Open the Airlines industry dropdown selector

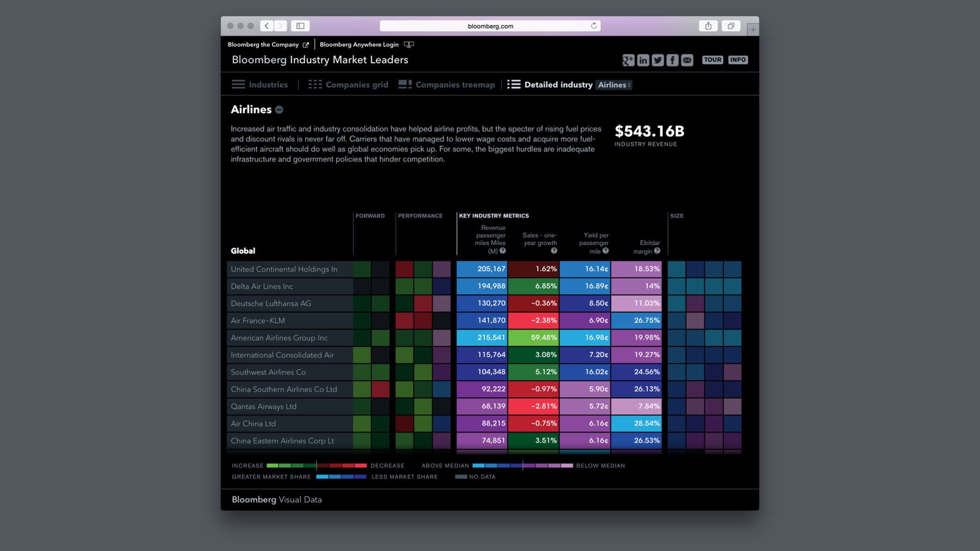tap(614, 85)
